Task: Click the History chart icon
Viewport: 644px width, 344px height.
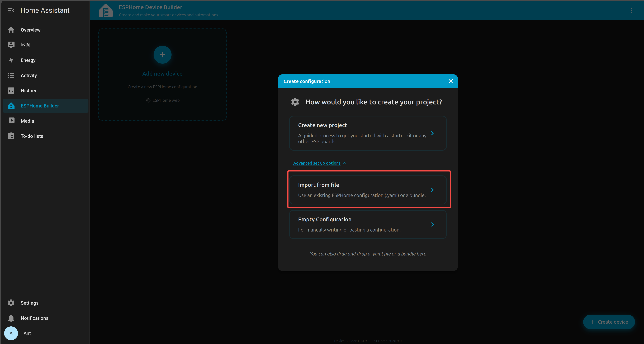Action: tap(11, 91)
